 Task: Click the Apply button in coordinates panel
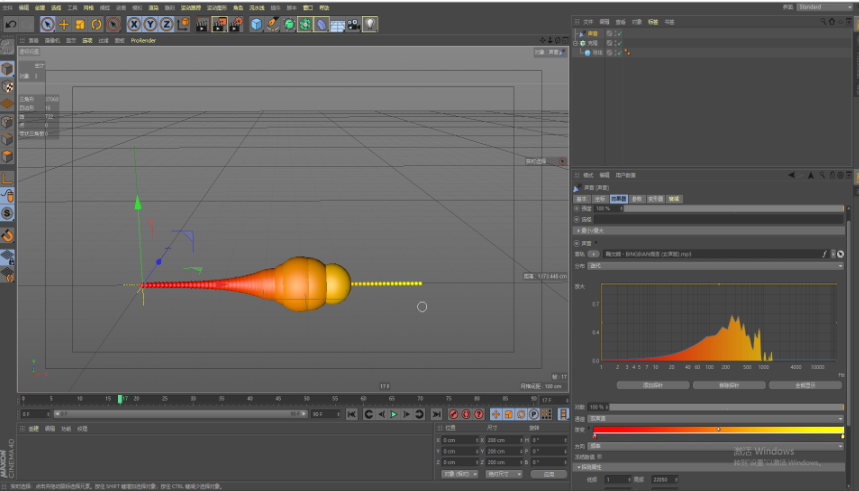point(549,474)
